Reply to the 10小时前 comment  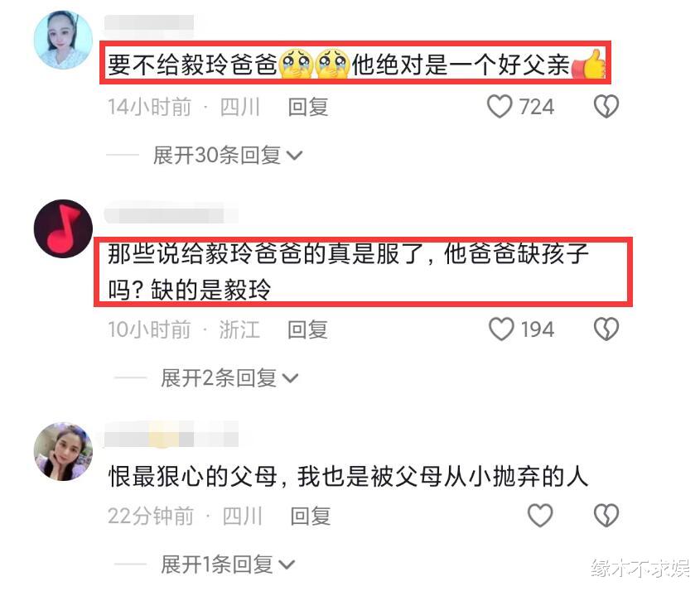click(307, 329)
